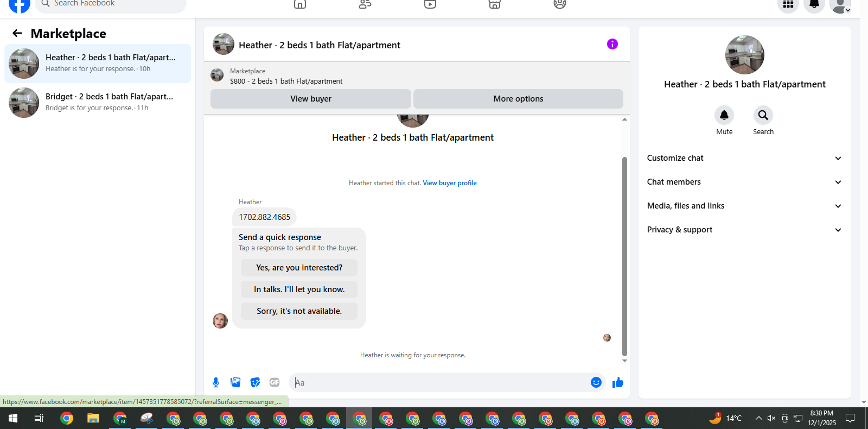Open the Groups tab in top navigation
The width and height of the screenshot is (868, 429).
point(560,4)
